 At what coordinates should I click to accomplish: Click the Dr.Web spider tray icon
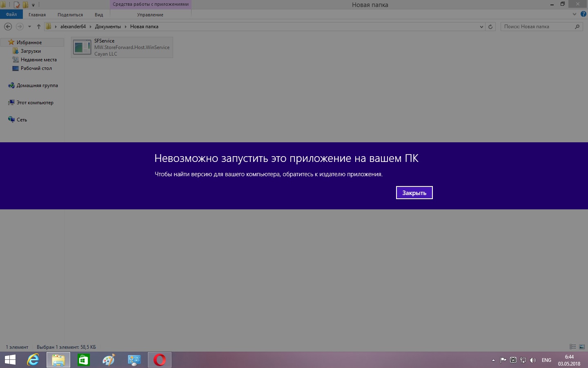pos(513,360)
